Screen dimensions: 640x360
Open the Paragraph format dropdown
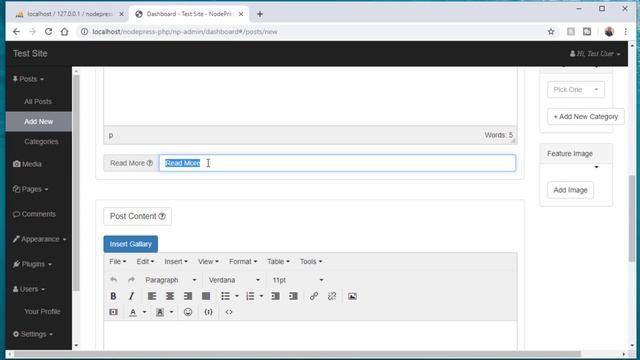pos(171,280)
